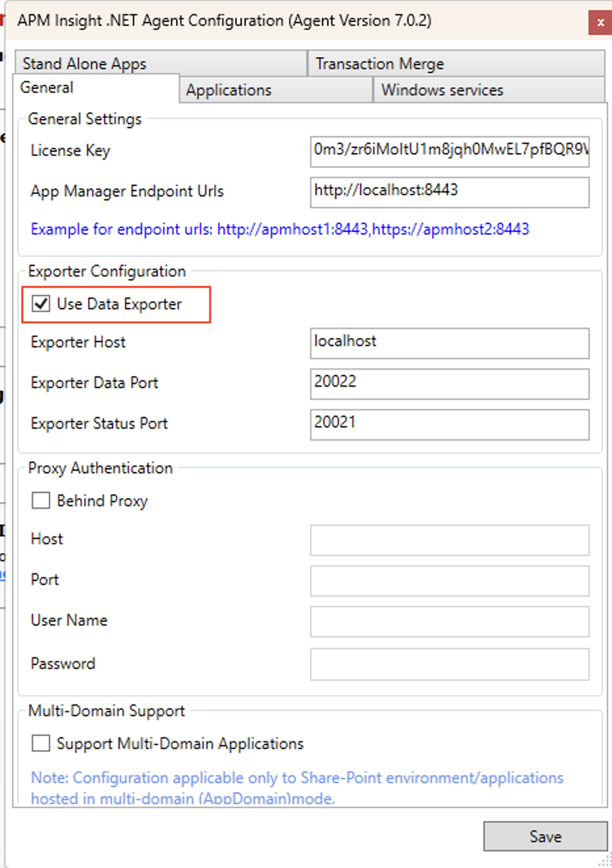Click the Proxy Authentication group heading
Image resolution: width=612 pixels, height=868 pixels.
100,468
